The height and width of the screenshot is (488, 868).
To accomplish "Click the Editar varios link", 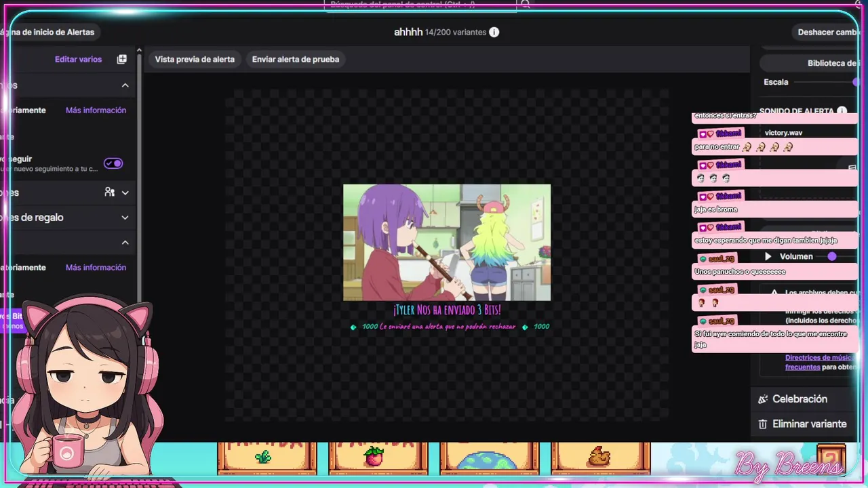I will click(78, 59).
